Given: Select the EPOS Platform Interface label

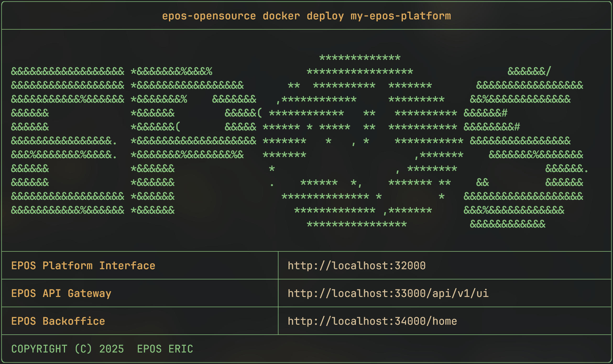Looking at the screenshot, I should pyautogui.click(x=83, y=266).
